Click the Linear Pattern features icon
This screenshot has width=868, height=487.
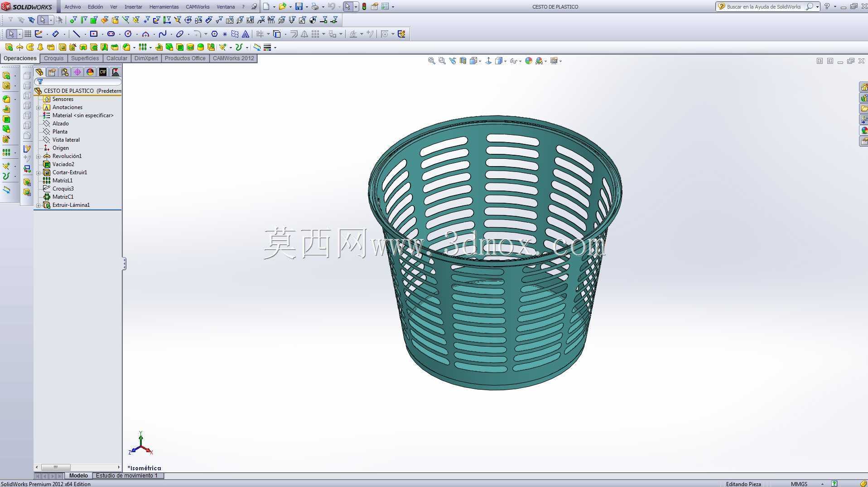pos(142,47)
